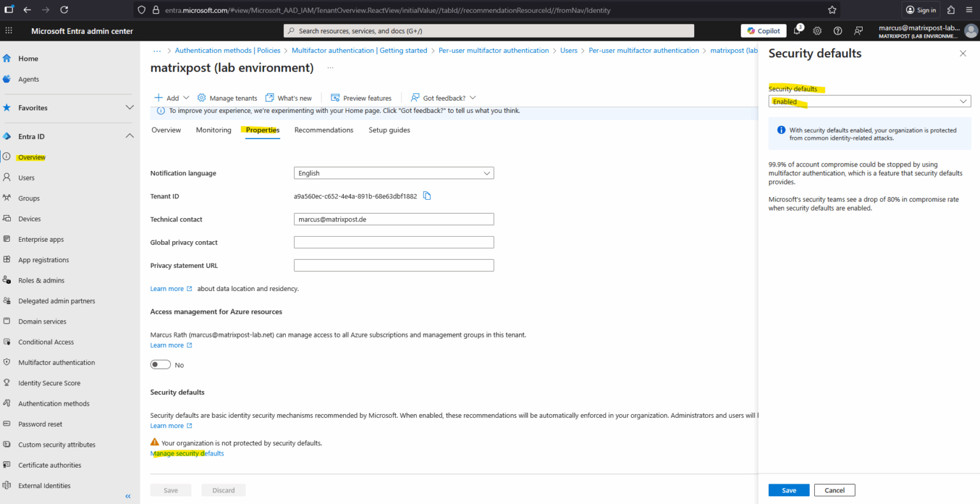Screen dimensions: 980x504
Task: Copy the Tenant ID to clipboard
Action: click(426, 196)
